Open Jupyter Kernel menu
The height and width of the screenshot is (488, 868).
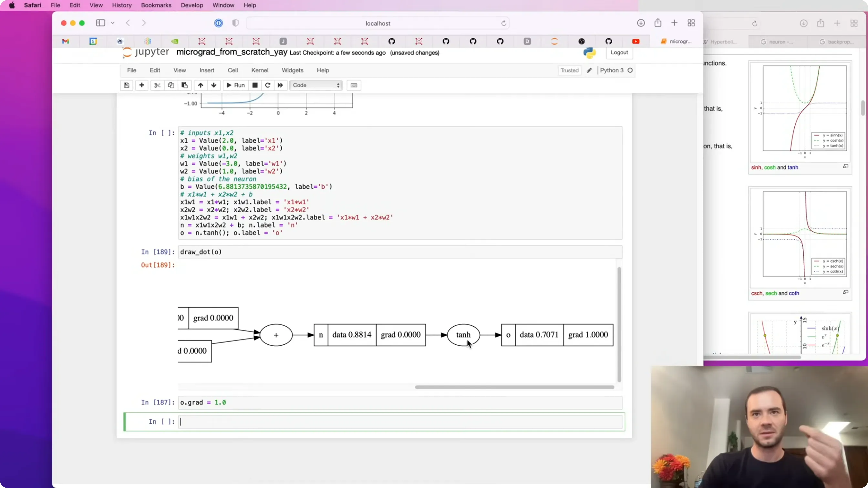click(x=260, y=70)
